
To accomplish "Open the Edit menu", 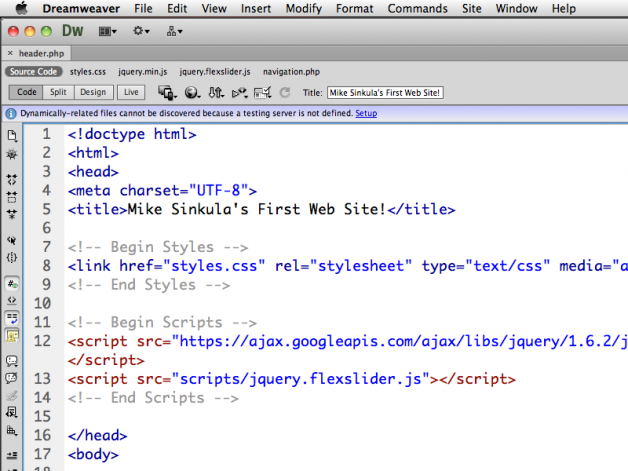I will [177, 8].
